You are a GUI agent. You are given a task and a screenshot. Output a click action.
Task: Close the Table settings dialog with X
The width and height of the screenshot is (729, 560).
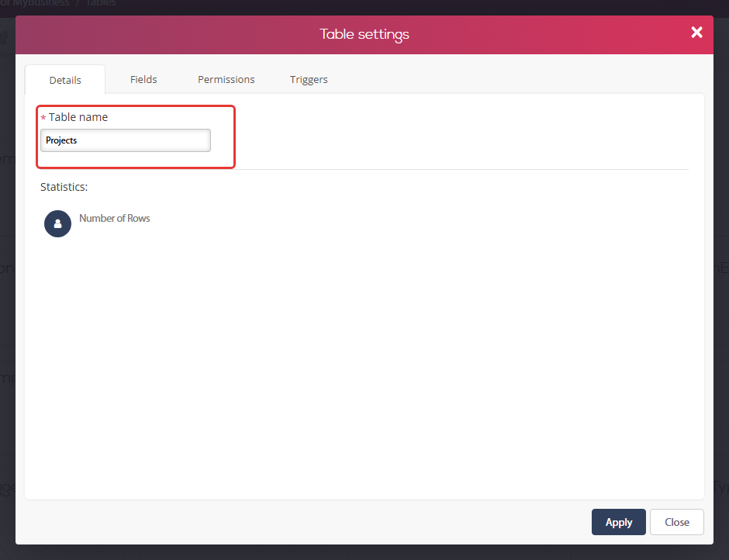pyautogui.click(x=696, y=32)
